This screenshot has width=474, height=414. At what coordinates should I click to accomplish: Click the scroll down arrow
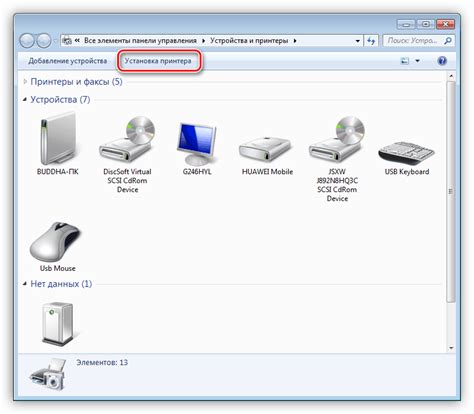(x=451, y=348)
